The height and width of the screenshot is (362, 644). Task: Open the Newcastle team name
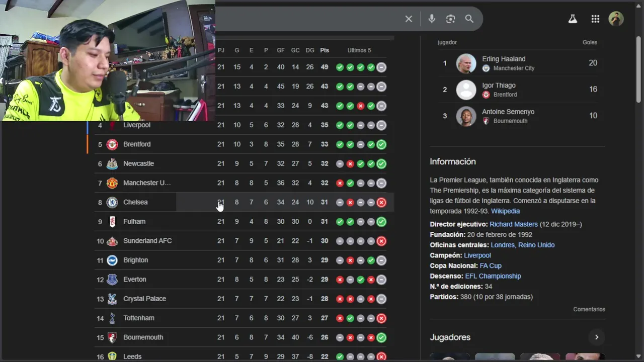tap(138, 163)
